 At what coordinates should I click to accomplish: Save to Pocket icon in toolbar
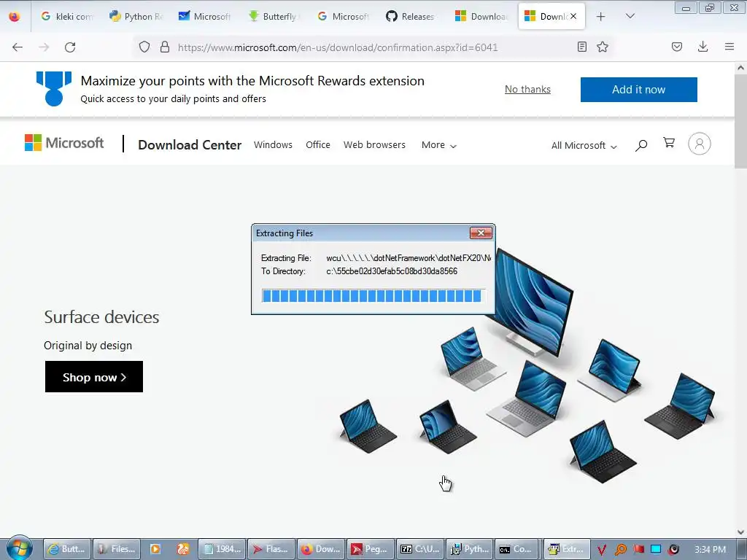tap(677, 47)
